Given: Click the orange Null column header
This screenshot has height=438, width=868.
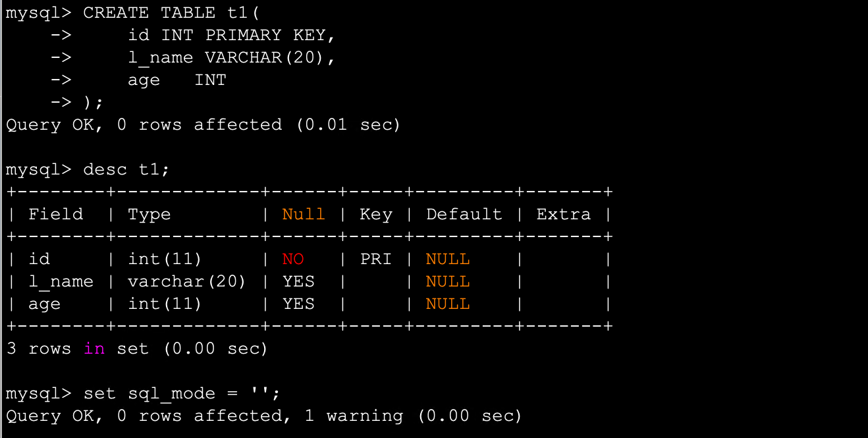Looking at the screenshot, I should [x=304, y=214].
